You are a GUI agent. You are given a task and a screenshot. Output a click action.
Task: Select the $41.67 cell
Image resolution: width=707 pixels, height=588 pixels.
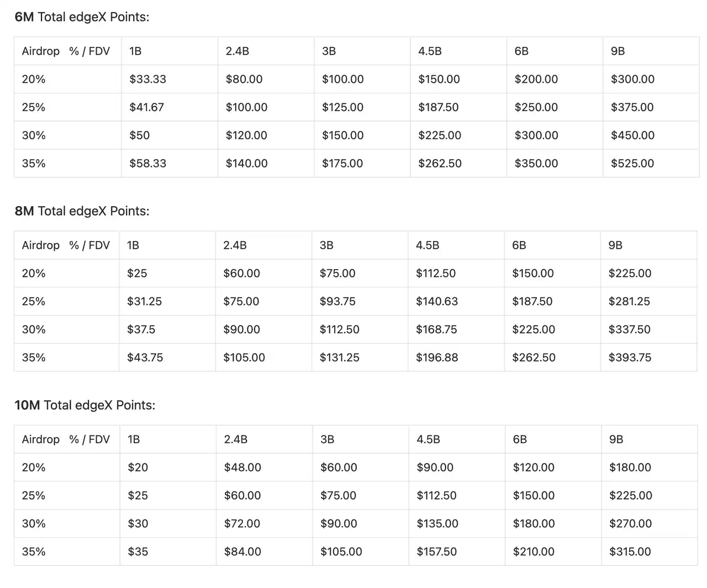point(146,107)
